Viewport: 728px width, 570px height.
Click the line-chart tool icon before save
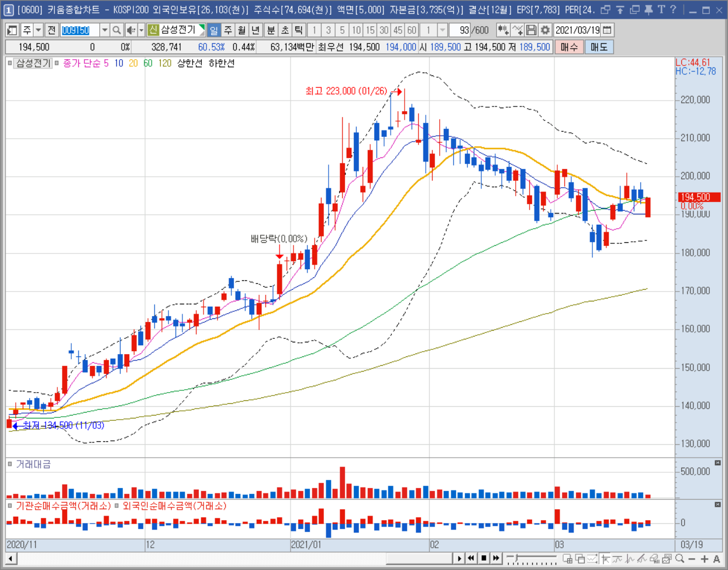tap(517, 30)
